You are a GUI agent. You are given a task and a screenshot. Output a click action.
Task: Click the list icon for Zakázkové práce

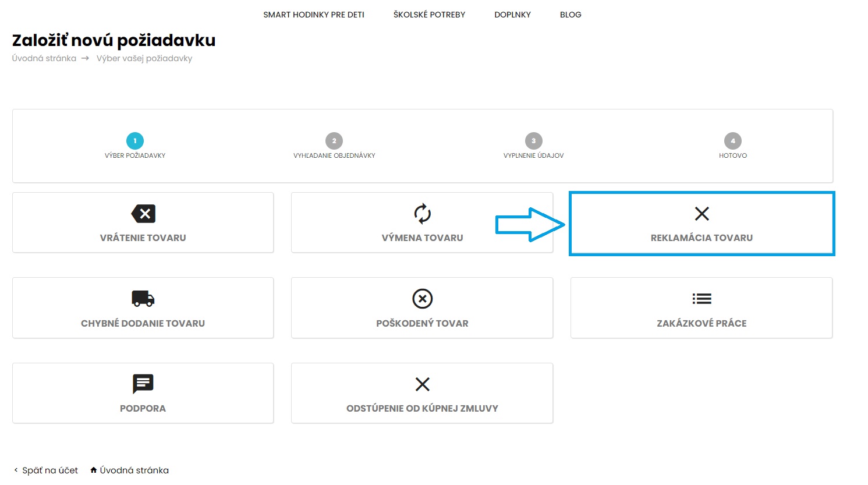[x=702, y=299]
